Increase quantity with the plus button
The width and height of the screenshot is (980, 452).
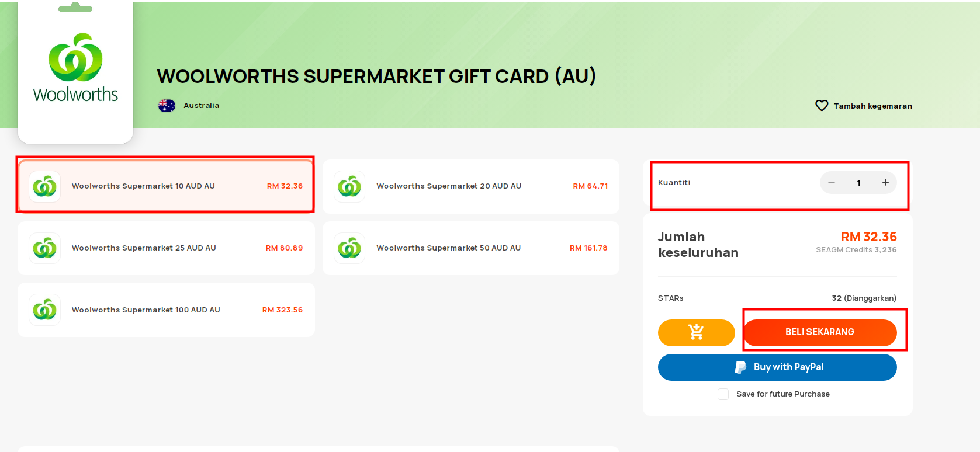pyautogui.click(x=885, y=183)
